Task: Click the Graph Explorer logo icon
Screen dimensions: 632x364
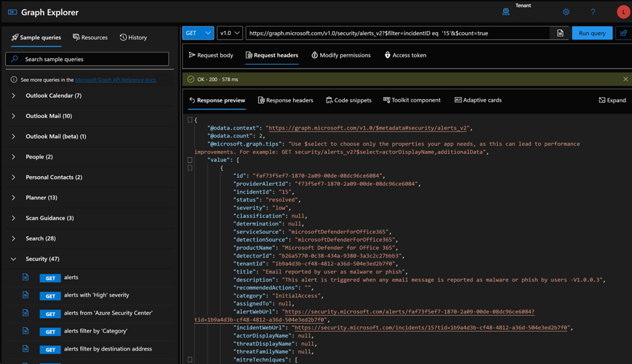Action: pyautogui.click(x=12, y=12)
